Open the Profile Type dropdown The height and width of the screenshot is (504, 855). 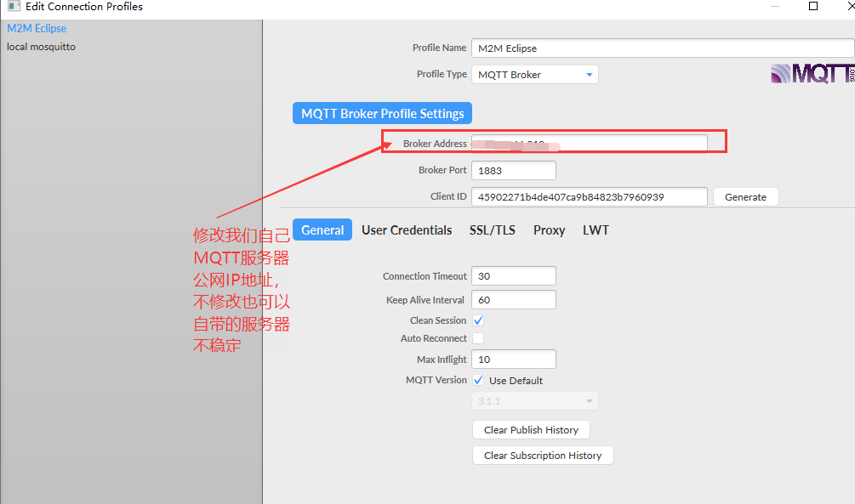point(534,75)
